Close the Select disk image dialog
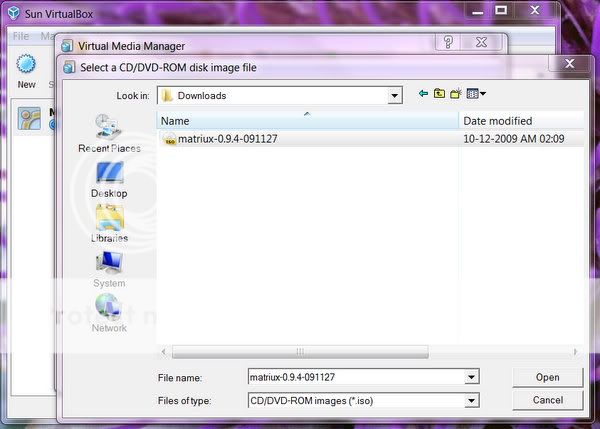This screenshot has height=429, width=600. 569,63
